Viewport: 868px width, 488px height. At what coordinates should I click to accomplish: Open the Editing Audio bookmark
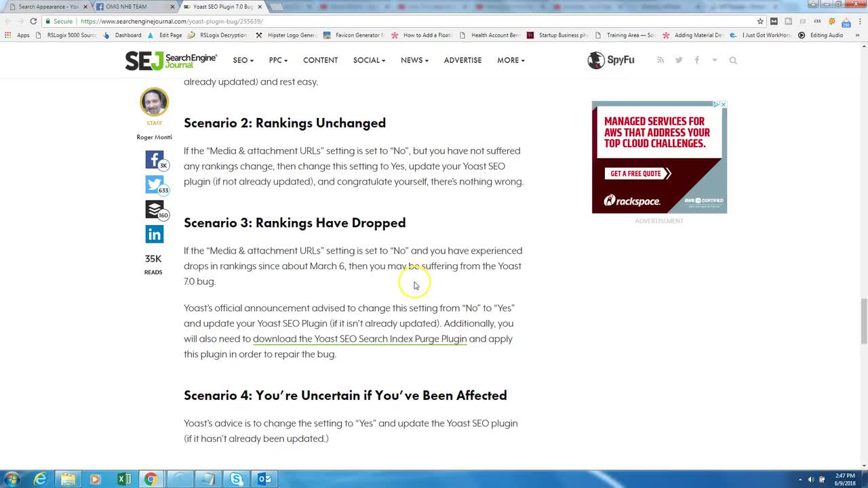pos(821,35)
